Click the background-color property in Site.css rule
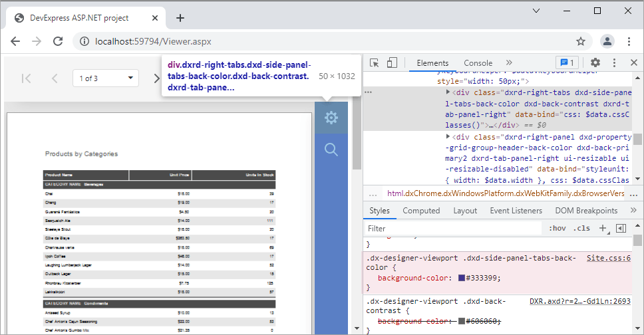This screenshot has height=335, width=644. click(x=413, y=278)
